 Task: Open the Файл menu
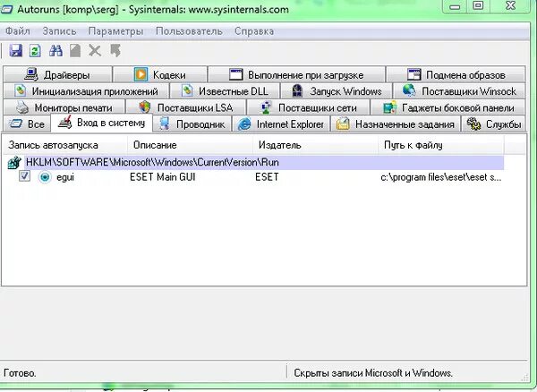[x=18, y=31]
